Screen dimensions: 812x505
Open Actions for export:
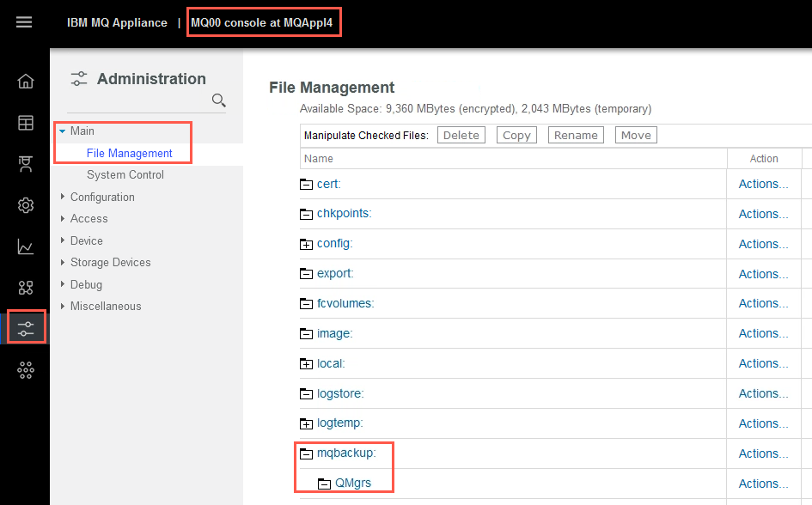tap(763, 274)
